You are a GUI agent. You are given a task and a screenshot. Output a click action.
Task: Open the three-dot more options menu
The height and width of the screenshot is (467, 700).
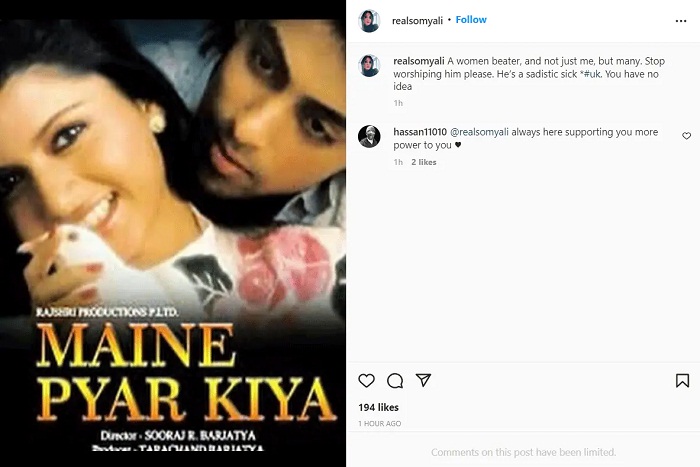tap(681, 21)
